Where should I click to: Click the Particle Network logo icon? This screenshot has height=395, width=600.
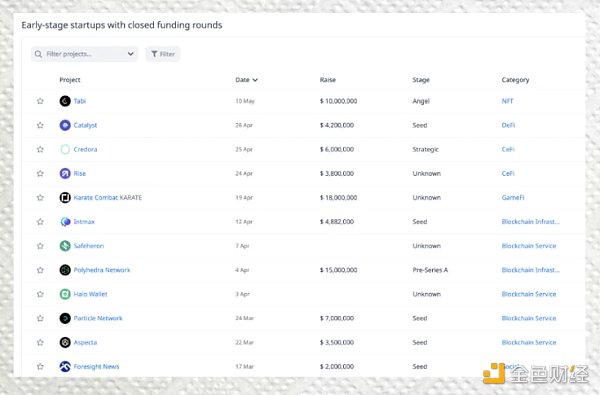coord(65,318)
